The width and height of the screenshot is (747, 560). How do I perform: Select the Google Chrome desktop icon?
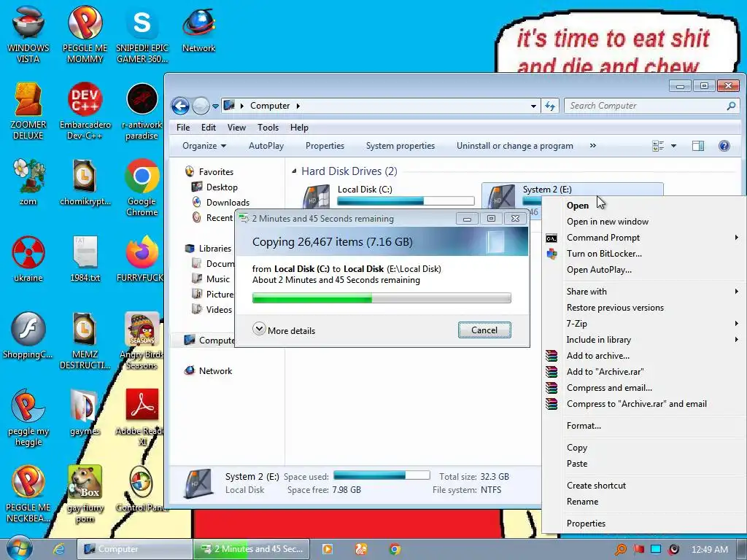pyautogui.click(x=142, y=187)
